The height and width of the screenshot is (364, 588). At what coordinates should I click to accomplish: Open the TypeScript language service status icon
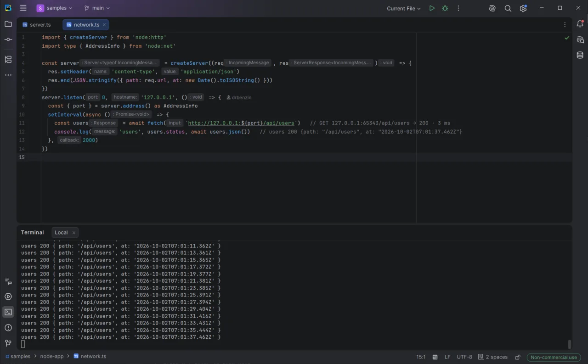click(x=435, y=357)
